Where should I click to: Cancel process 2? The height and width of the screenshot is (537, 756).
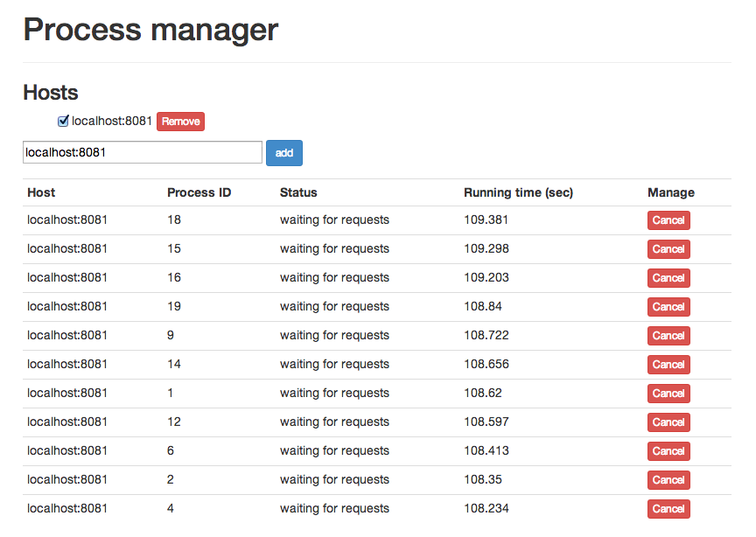[x=668, y=479]
